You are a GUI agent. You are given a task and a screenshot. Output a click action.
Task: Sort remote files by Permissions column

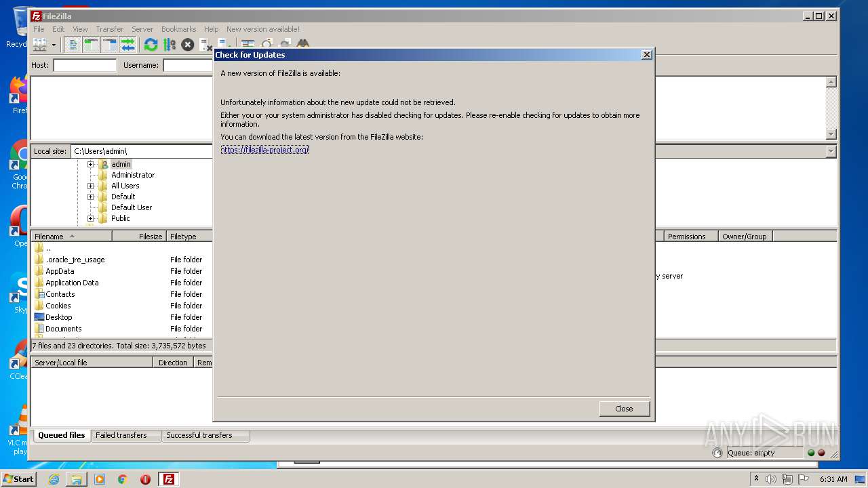tap(691, 237)
